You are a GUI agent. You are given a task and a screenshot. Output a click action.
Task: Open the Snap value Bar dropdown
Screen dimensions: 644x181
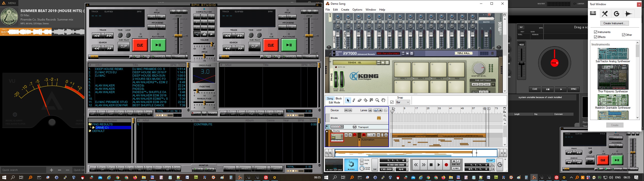403,102
